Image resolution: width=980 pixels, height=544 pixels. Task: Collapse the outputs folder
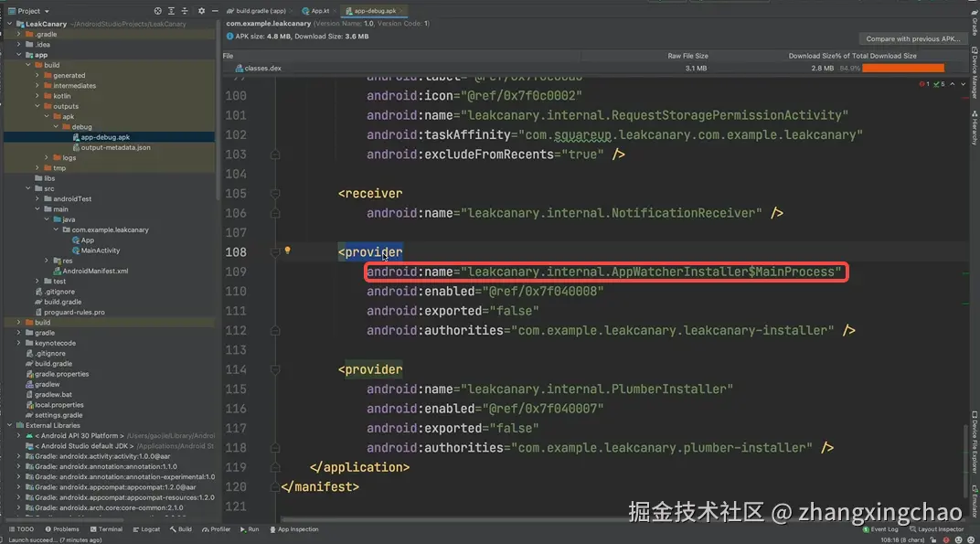pyautogui.click(x=37, y=106)
